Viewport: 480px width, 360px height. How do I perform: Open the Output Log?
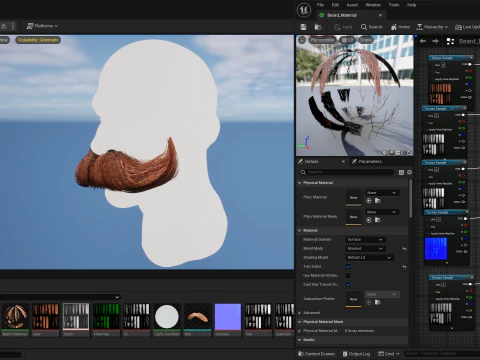356,354
